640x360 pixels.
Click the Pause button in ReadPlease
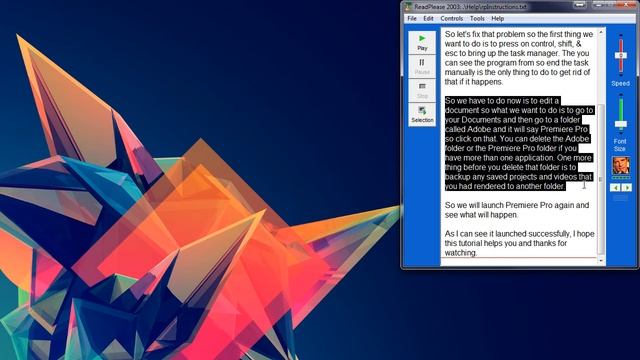coord(422,67)
